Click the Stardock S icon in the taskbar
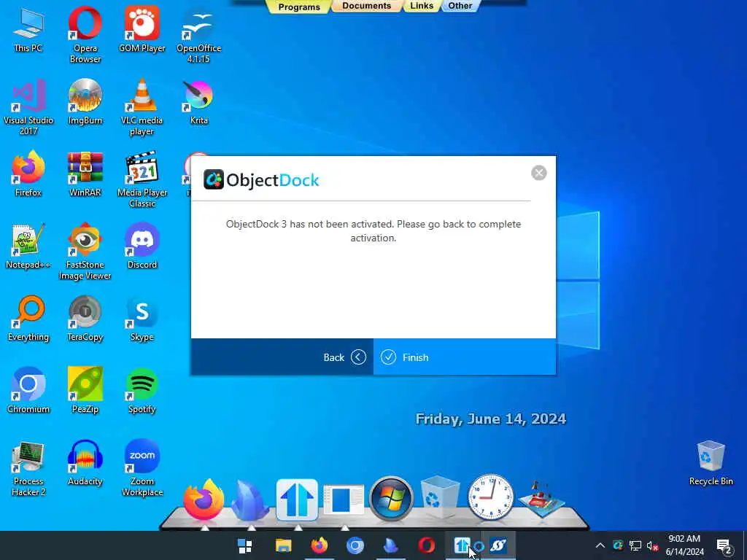The width and height of the screenshot is (747, 560). pos(498,545)
